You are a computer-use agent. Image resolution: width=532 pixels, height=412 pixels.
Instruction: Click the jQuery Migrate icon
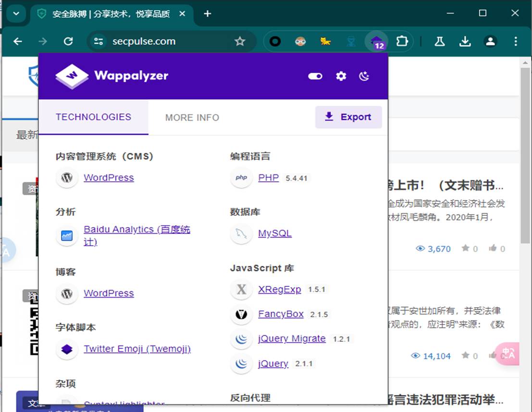click(241, 339)
